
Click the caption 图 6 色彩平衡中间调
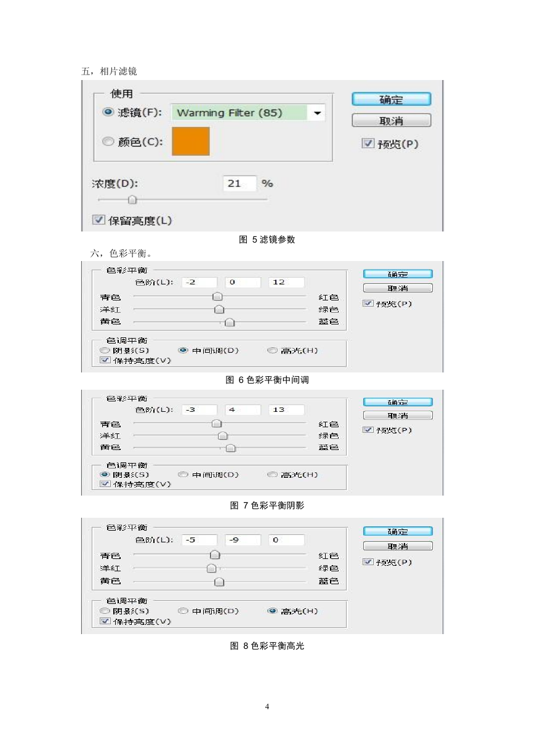pos(267,380)
